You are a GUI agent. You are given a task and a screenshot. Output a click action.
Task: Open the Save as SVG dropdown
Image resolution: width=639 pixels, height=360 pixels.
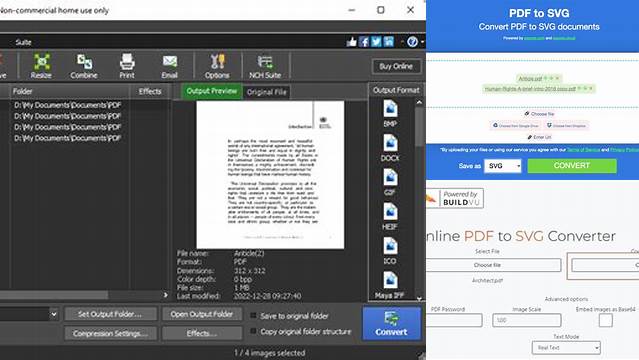[x=502, y=166]
